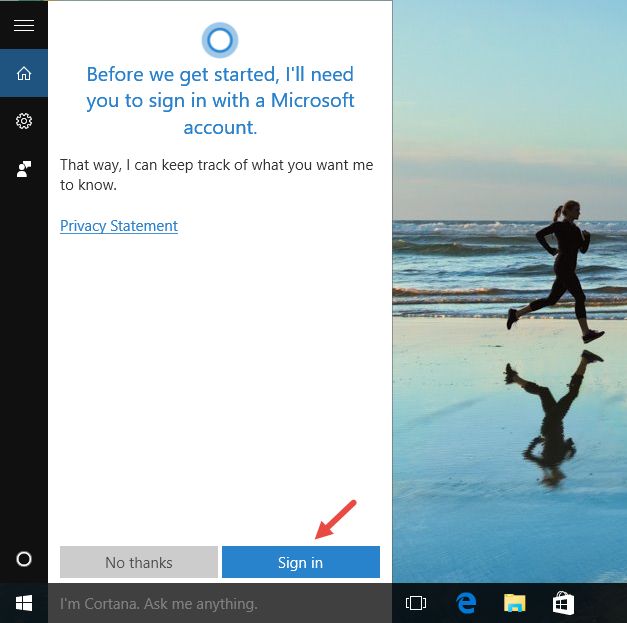Click the No thanks button

[x=139, y=562]
